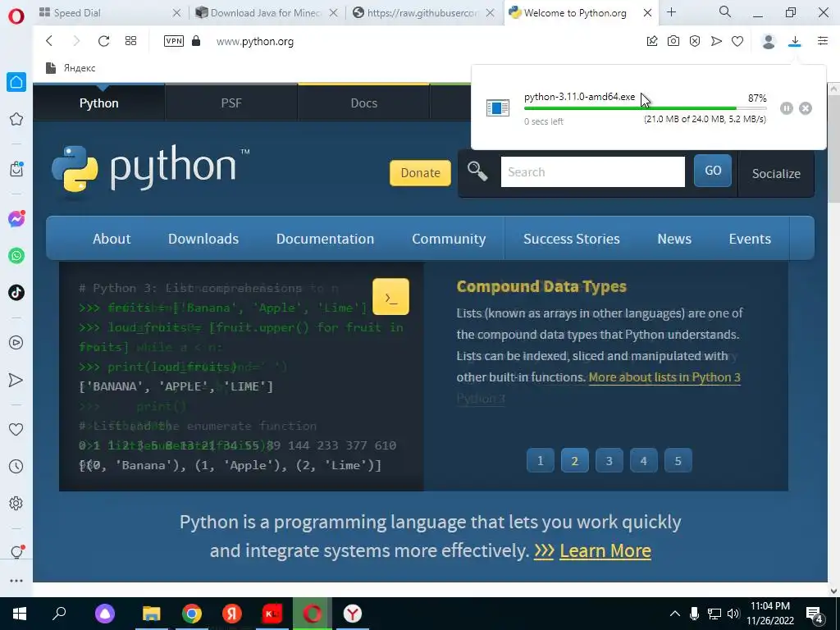Open the sidebar Home icon
840x630 pixels.
tap(16, 82)
